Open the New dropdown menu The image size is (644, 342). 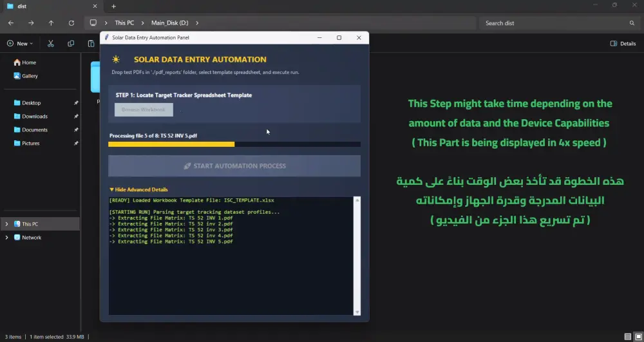pyautogui.click(x=20, y=44)
